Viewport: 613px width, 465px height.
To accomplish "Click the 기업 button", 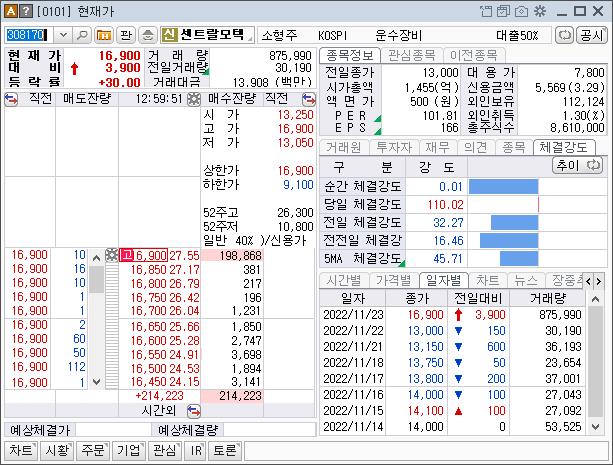I will 129,451.
